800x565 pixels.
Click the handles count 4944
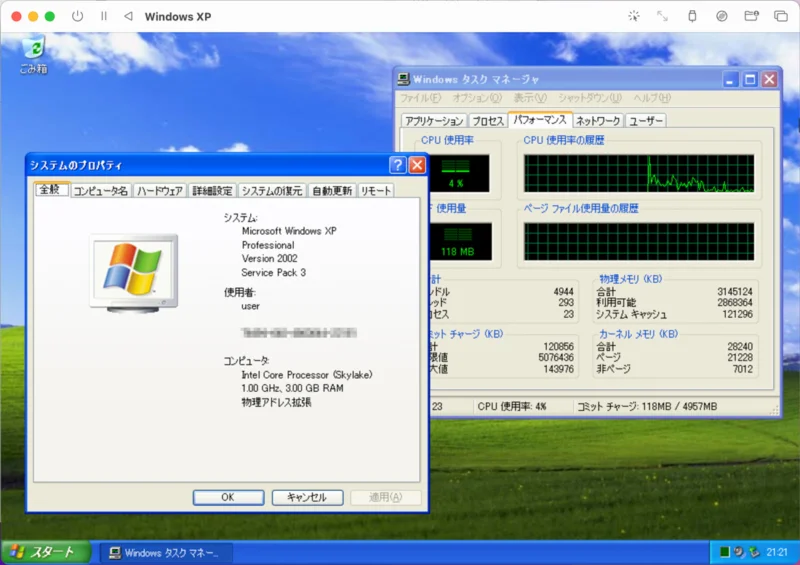(x=563, y=291)
